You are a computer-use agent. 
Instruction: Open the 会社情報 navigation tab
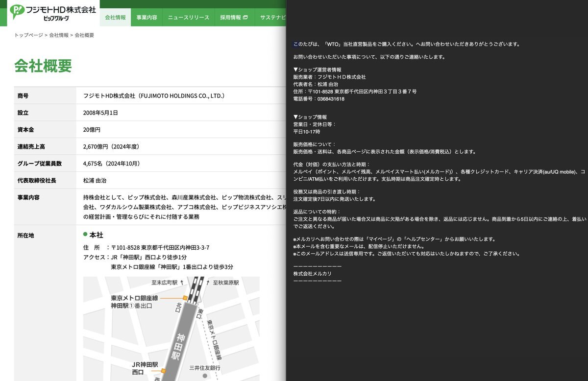pyautogui.click(x=116, y=18)
